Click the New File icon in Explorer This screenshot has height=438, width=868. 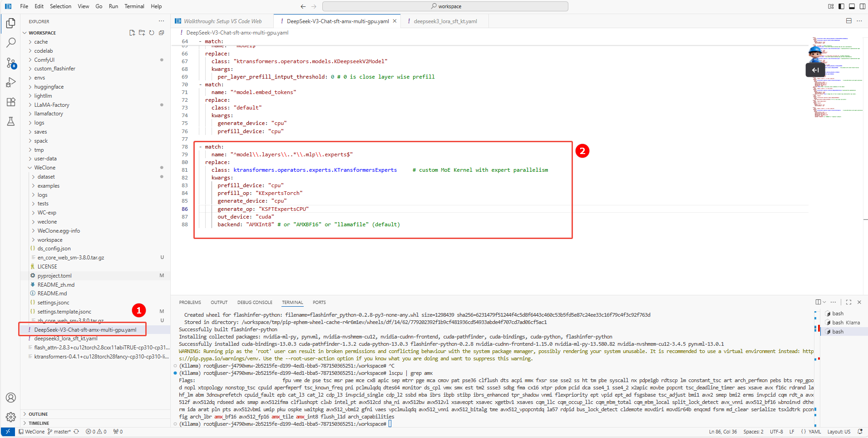click(132, 33)
